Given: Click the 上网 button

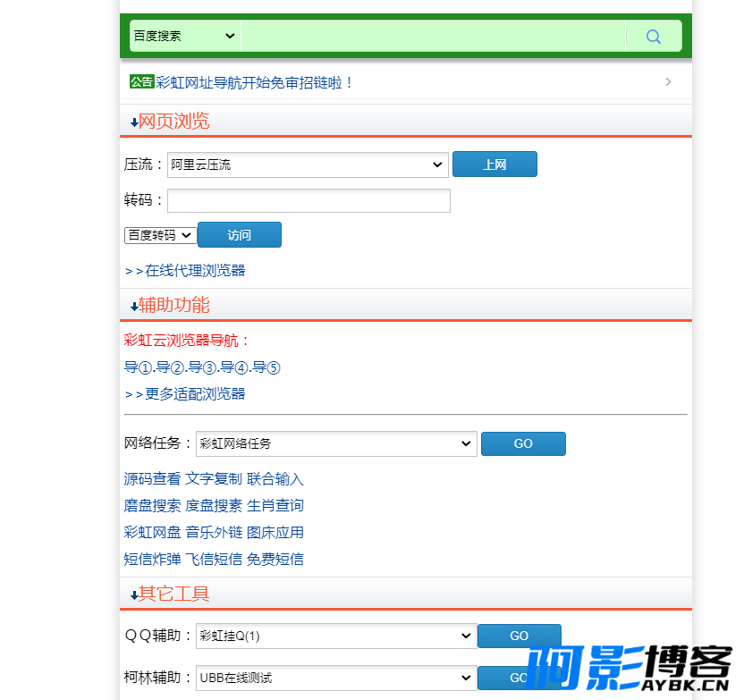Looking at the screenshot, I should (x=494, y=164).
